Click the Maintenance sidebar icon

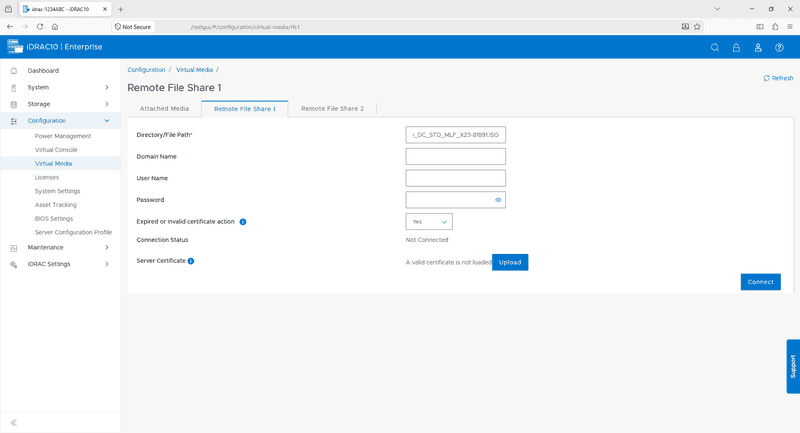click(x=14, y=248)
